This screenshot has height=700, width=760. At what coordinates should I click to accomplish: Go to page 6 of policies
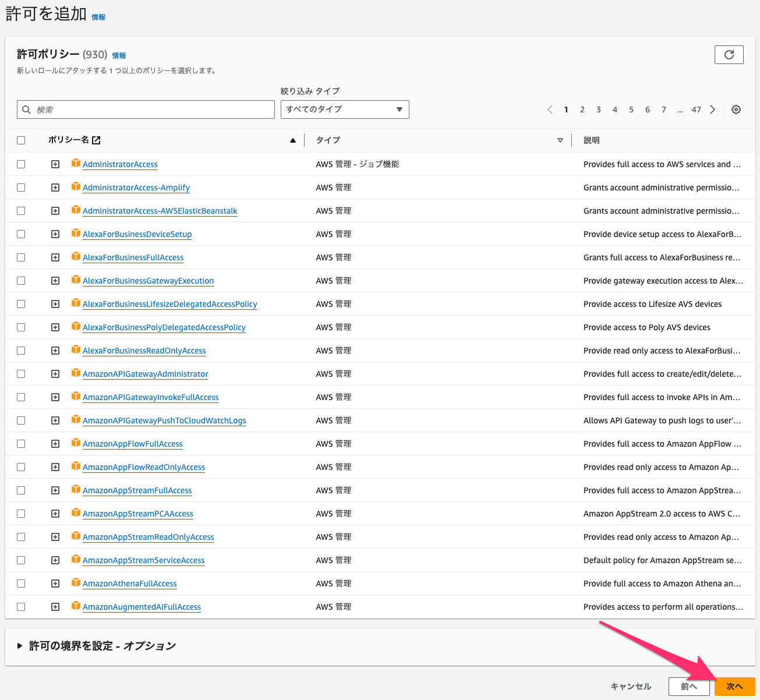click(648, 109)
